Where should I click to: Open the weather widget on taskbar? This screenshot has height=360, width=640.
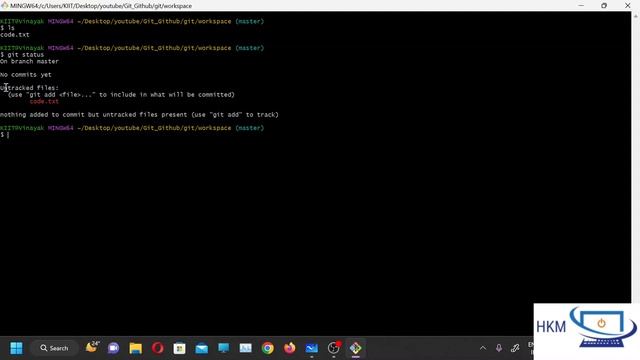[92, 347]
